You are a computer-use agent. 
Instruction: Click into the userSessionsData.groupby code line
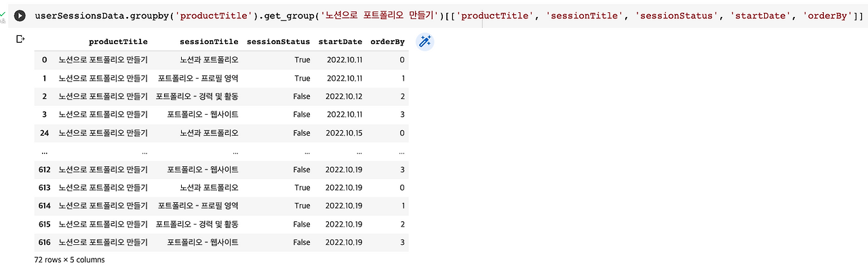tap(448, 15)
